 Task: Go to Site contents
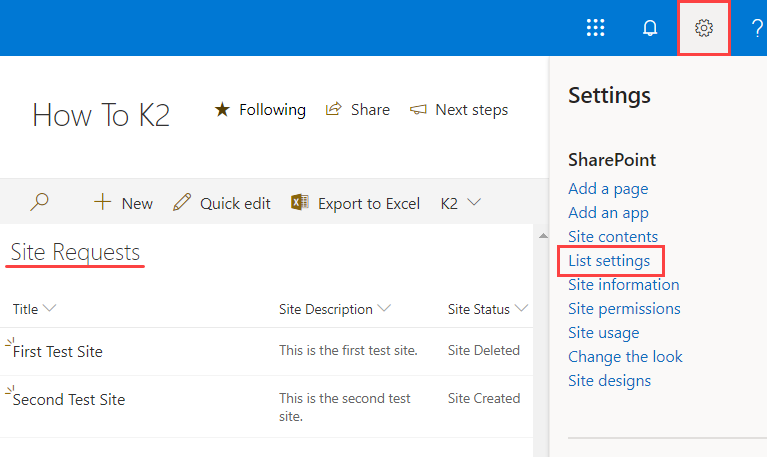[x=613, y=237]
